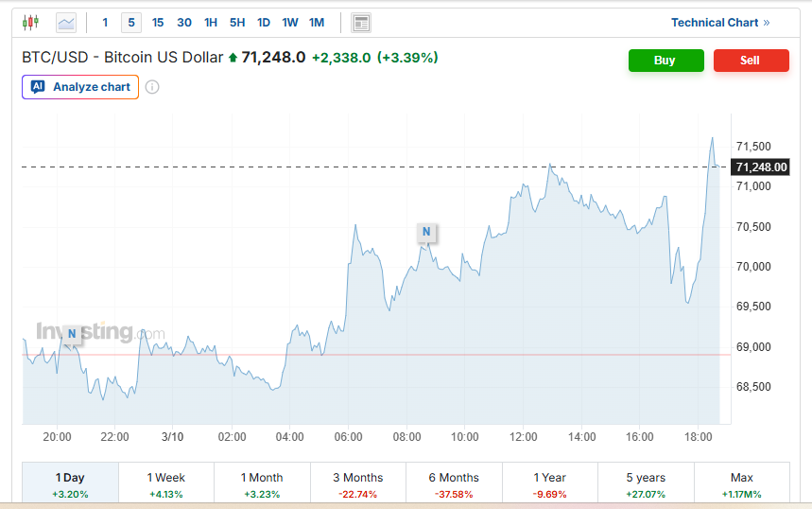Select the 1H interval
Viewport: 812px width, 509px height.
[x=211, y=23]
